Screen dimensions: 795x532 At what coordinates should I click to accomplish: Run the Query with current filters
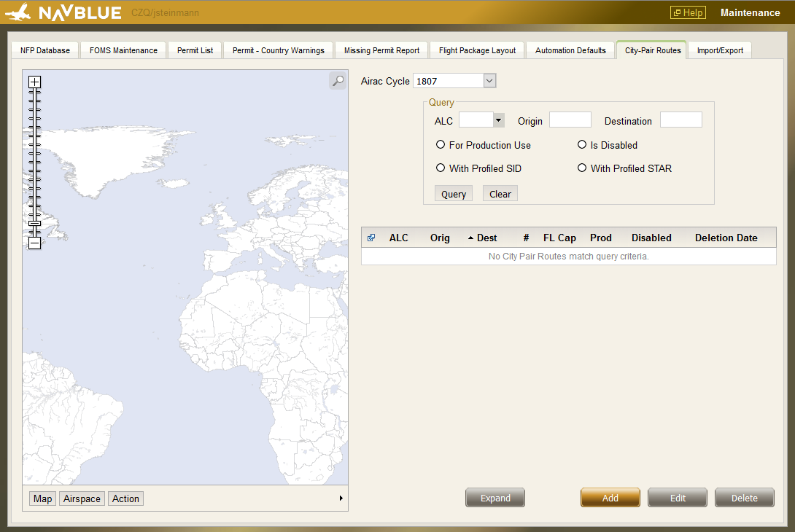click(x=453, y=194)
